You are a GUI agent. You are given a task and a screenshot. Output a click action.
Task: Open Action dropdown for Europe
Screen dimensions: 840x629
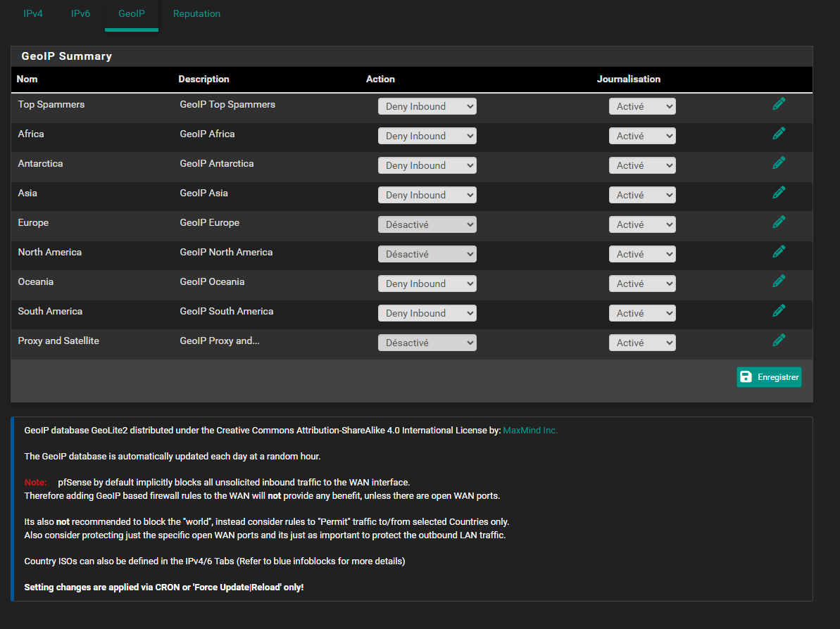(x=427, y=224)
